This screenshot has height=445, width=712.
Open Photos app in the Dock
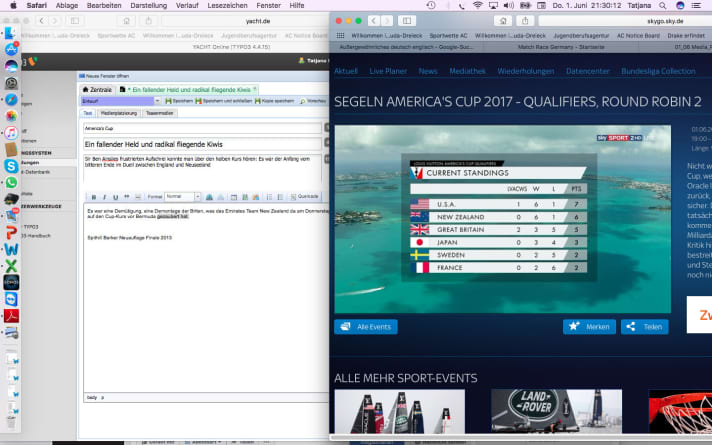tap(11, 116)
